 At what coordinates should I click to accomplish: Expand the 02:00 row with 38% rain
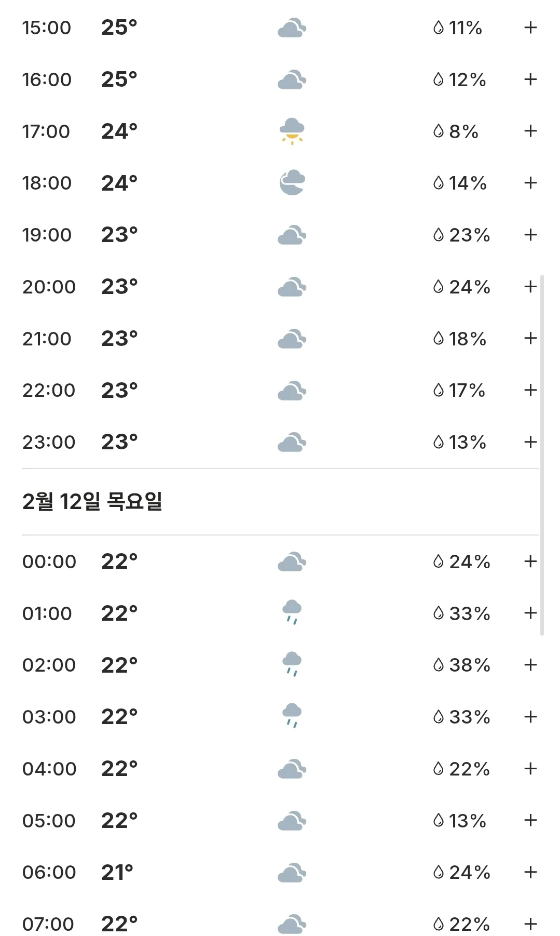click(530, 665)
